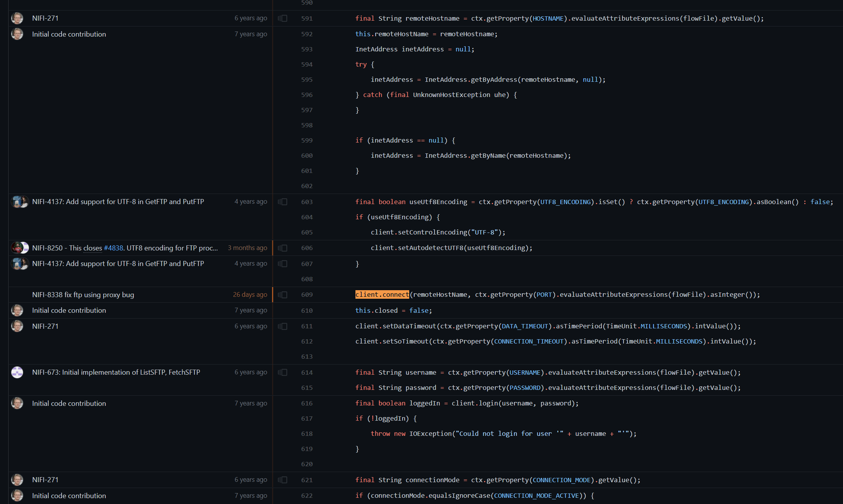This screenshot has width=843, height=504.
Task: Open Initial code contribution commit at line 592
Action: (69, 34)
